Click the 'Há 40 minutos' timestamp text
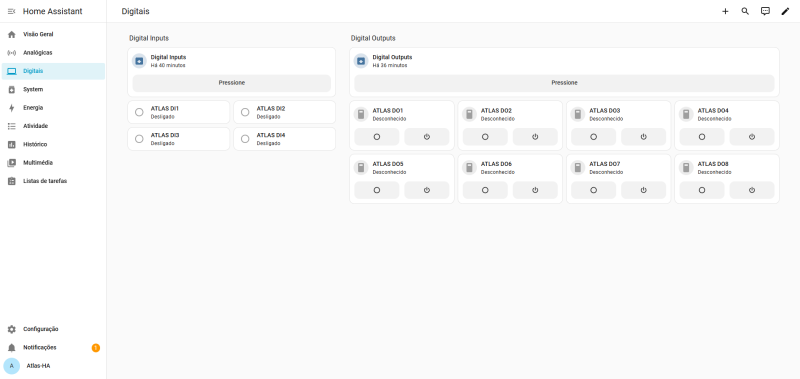Viewport: 800px width, 379px height. pyautogui.click(x=168, y=66)
